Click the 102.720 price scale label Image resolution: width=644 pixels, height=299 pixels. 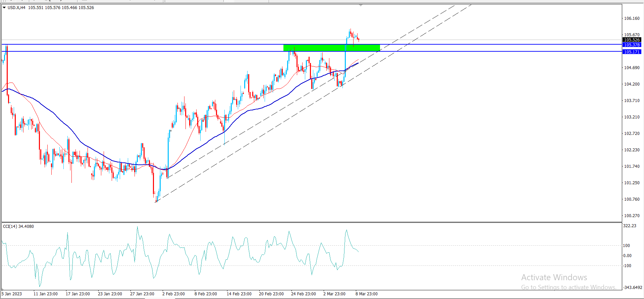coord(632,134)
